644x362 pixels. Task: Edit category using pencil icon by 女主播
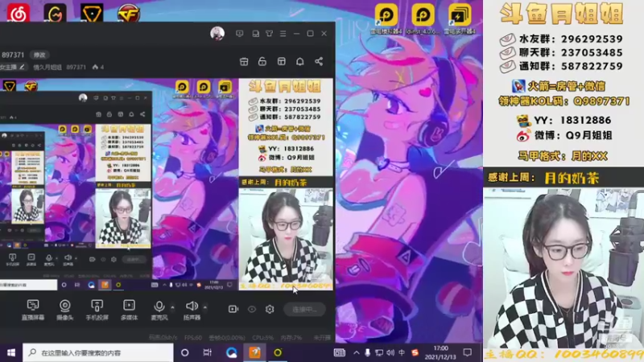coord(23,67)
